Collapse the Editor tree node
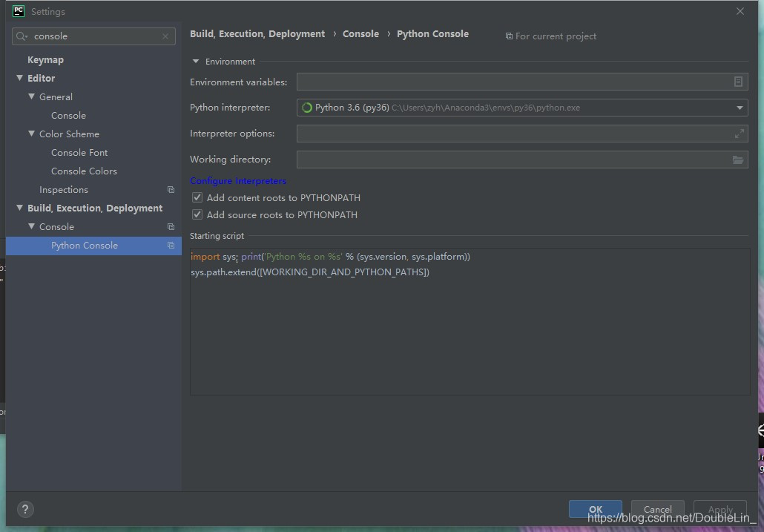Image resolution: width=764 pixels, height=532 pixels. (x=19, y=78)
